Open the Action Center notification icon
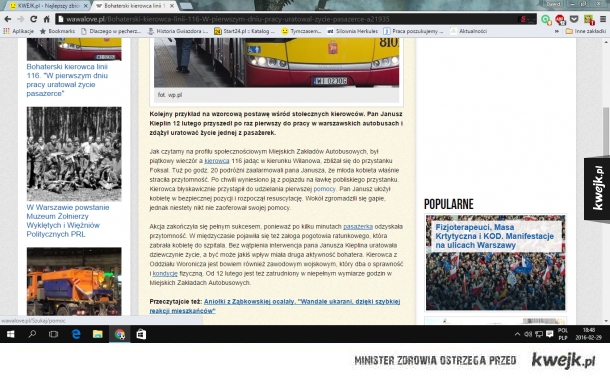This screenshot has height=379, width=610. coord(549,334)
